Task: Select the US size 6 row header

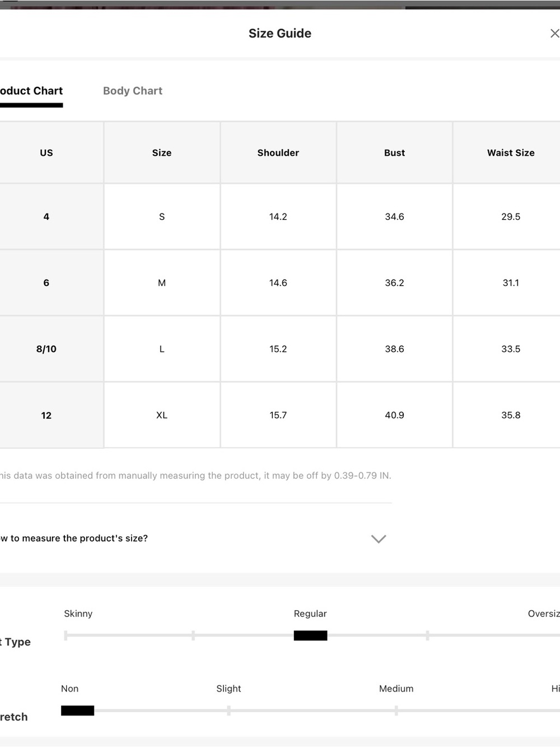Action: click(x=46, y=283)
